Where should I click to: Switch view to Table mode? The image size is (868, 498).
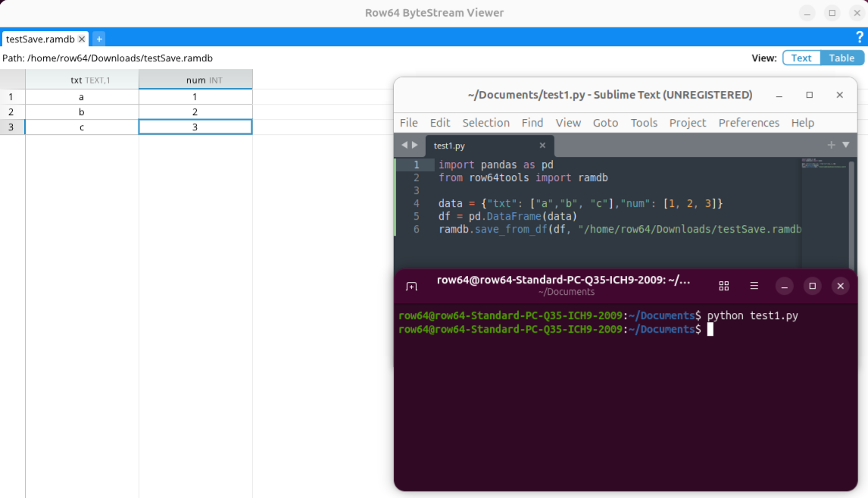click(841, 58)
